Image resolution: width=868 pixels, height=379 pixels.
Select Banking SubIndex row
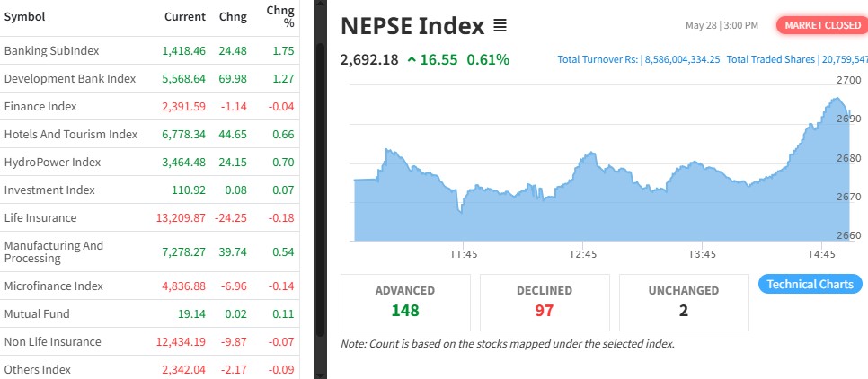click(x=52, y=50)
